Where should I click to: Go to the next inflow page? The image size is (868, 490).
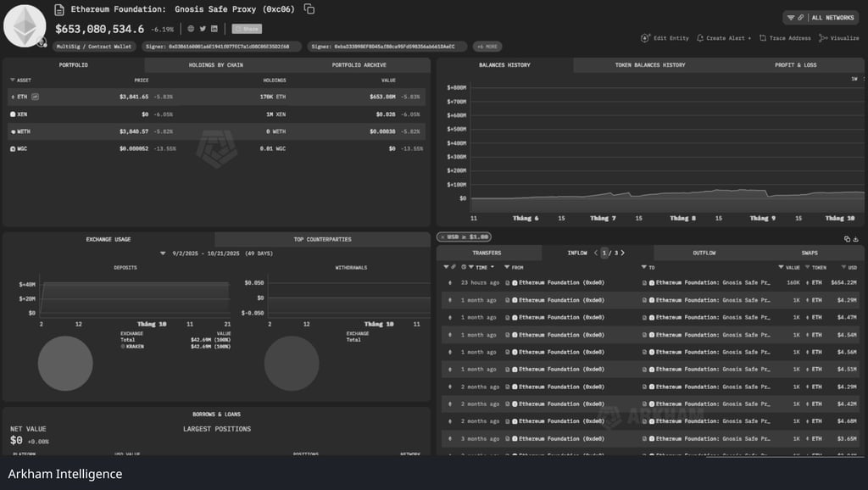pyautogui.click(x=623, y=253)
